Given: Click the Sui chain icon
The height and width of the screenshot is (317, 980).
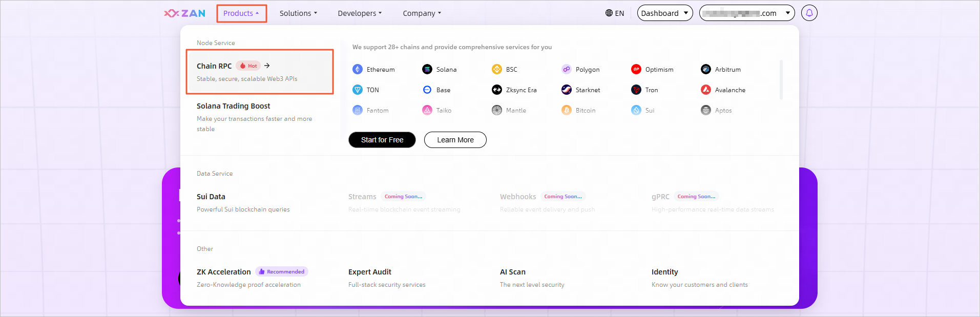Looking at the screenshot, I should click(636, 110).
